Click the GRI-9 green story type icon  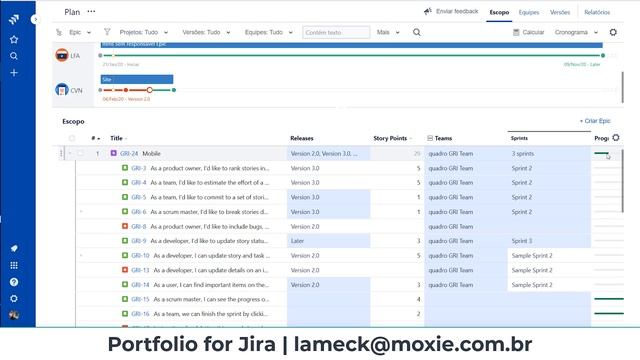(125, 241)
